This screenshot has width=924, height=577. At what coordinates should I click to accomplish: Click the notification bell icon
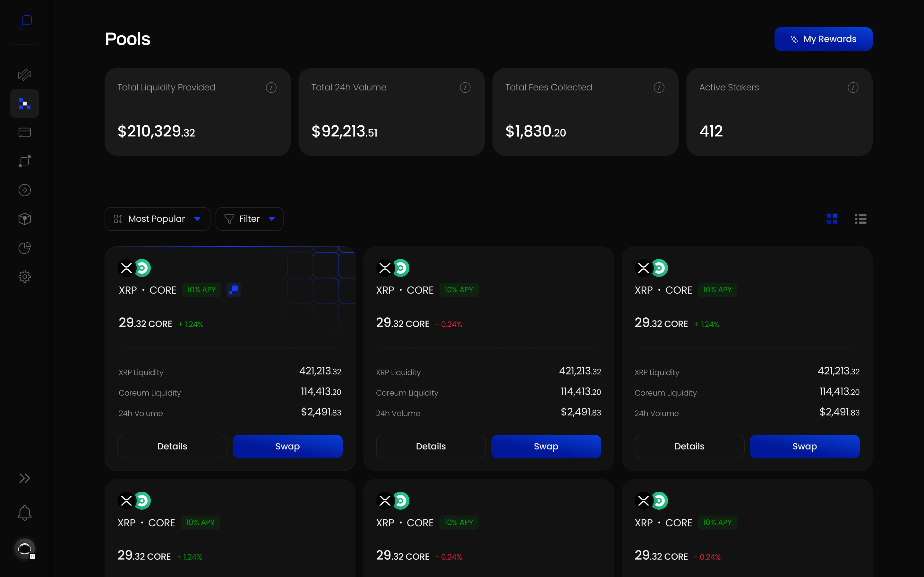pyautogui.click(x=24, y=513)
